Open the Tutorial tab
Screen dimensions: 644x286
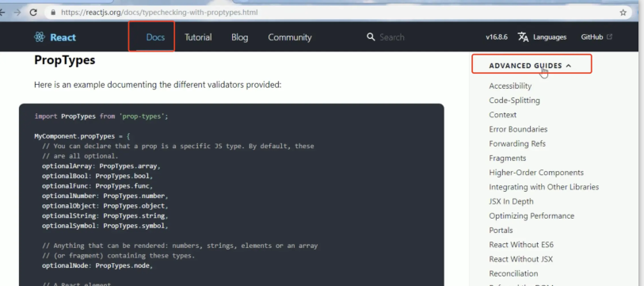click(198, 37)
